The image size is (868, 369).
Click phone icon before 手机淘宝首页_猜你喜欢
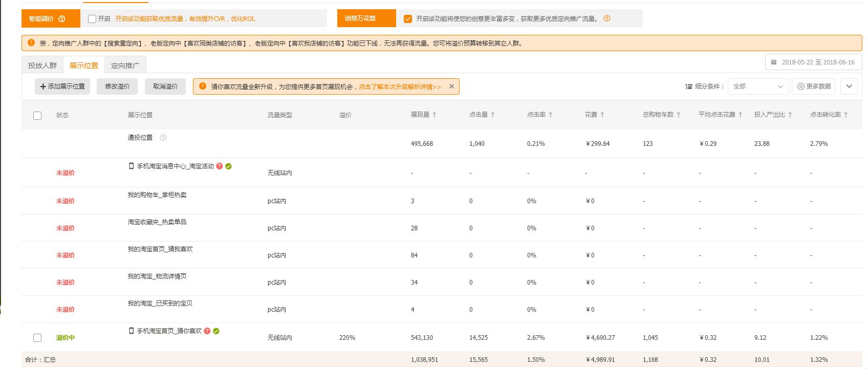tap(132, 331)
